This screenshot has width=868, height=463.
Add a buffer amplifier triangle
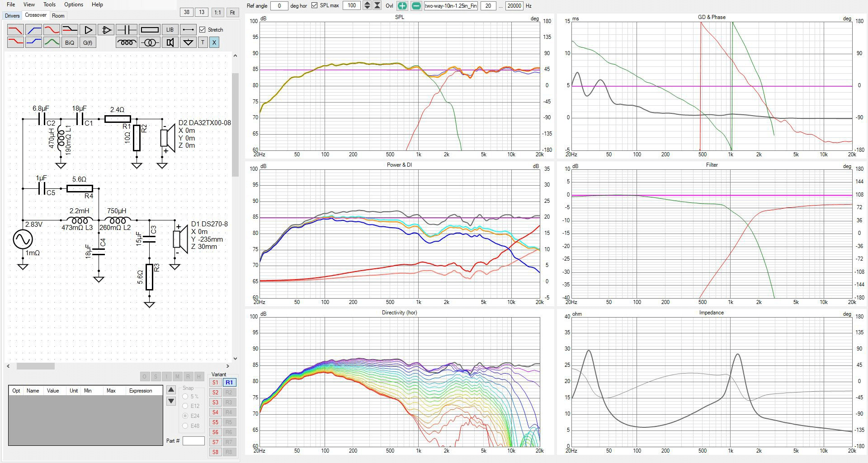[88, 30]
